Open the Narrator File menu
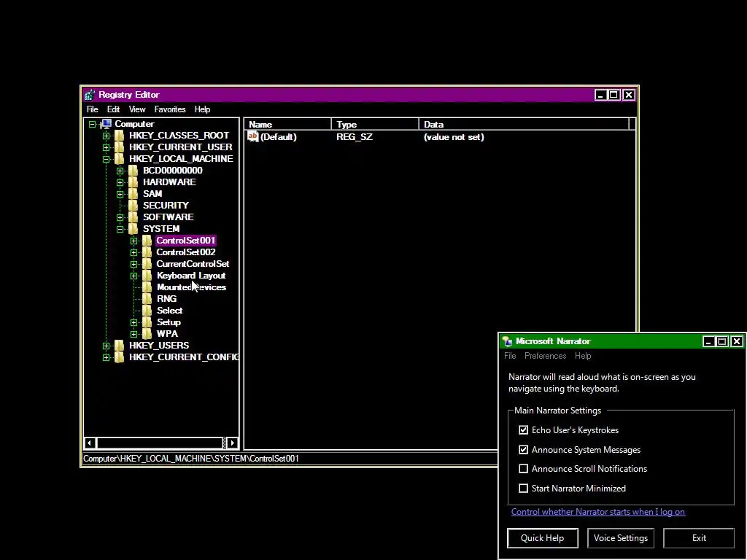747x560 pixels. coord(510,356)
